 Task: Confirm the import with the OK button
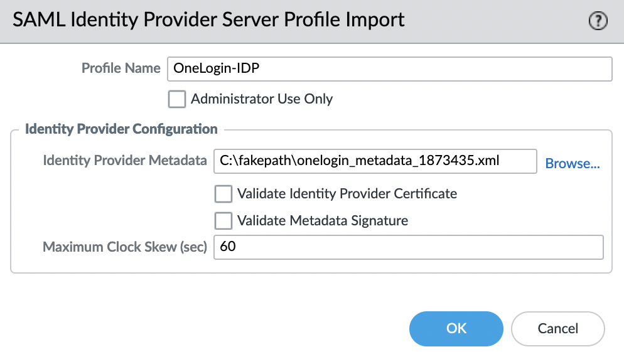pyautogui.click(x=456, y=329)
